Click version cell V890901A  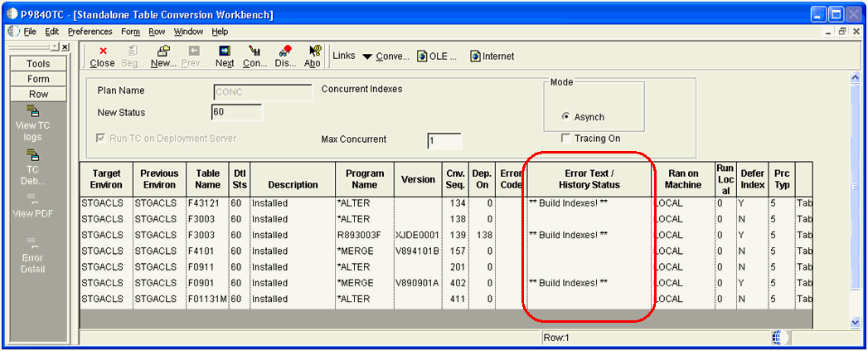pos(418,283)
